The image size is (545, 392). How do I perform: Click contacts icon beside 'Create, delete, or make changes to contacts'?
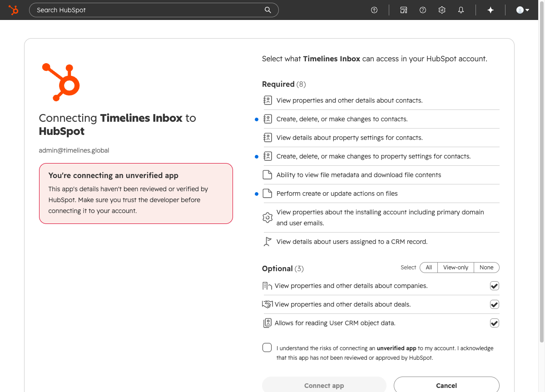pos(268,119)
